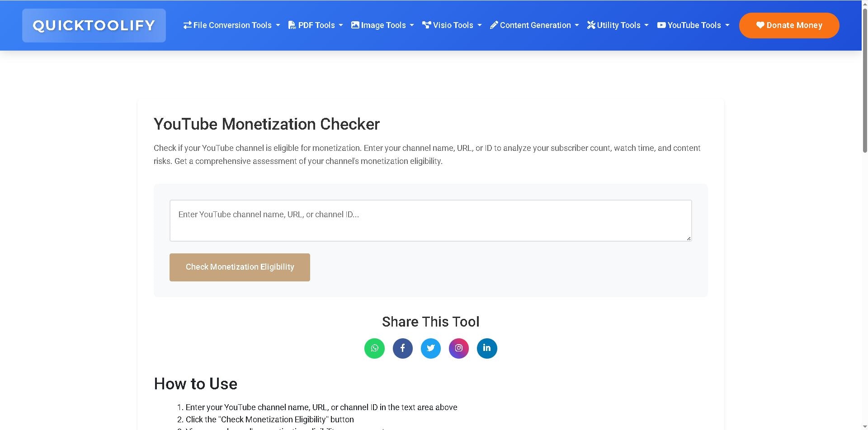The image size is (868, 430).
Task: Click the How to Use heading
Action: tap(195, 384)
